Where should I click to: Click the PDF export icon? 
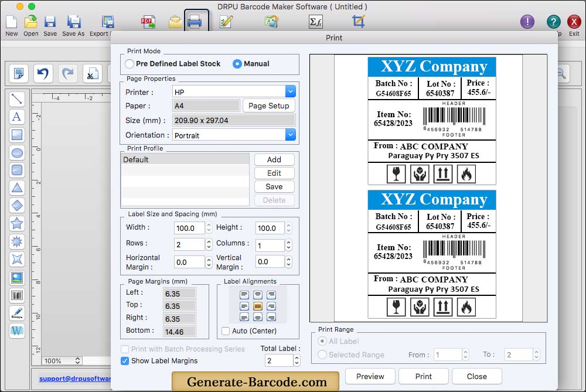[x=148, y=22]
